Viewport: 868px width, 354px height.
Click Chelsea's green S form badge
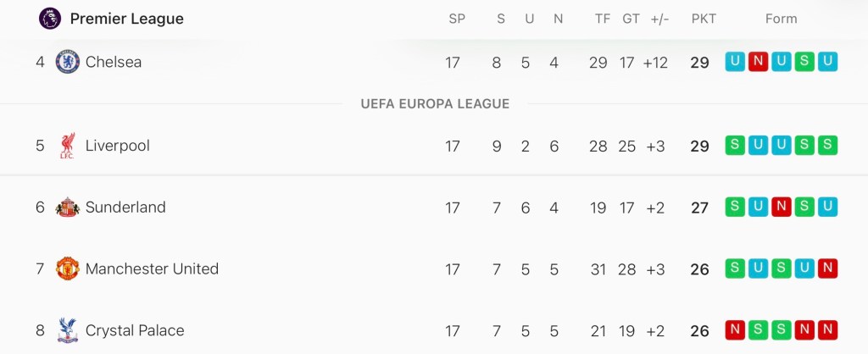click(804, 62)
